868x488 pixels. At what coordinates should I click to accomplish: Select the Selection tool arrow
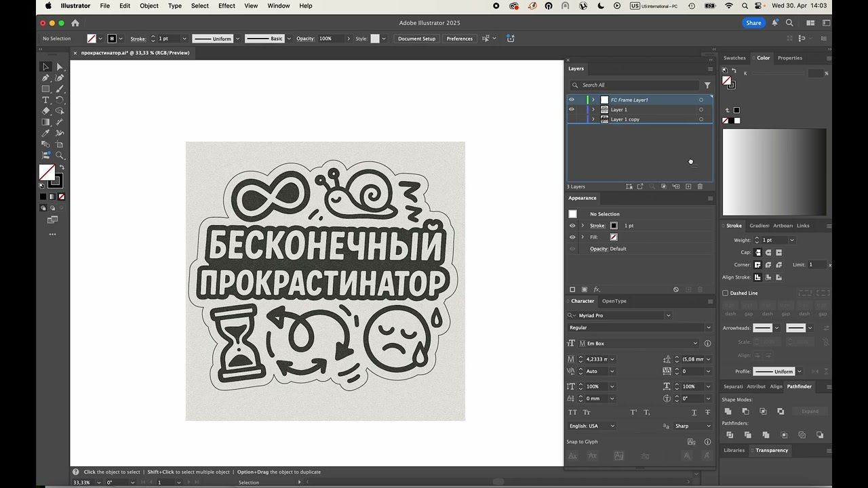click(x=45, y=66)
